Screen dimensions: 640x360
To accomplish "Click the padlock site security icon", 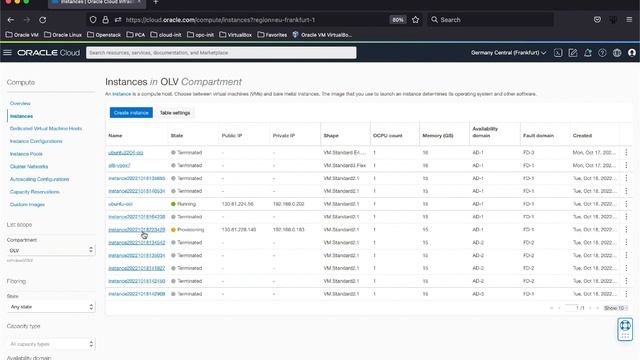I will 105,20.
